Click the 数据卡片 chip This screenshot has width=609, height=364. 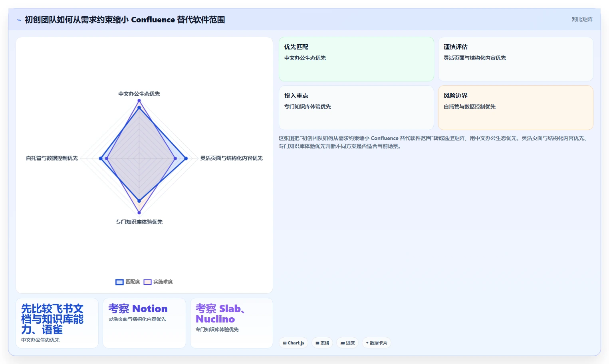click(376, 343)
